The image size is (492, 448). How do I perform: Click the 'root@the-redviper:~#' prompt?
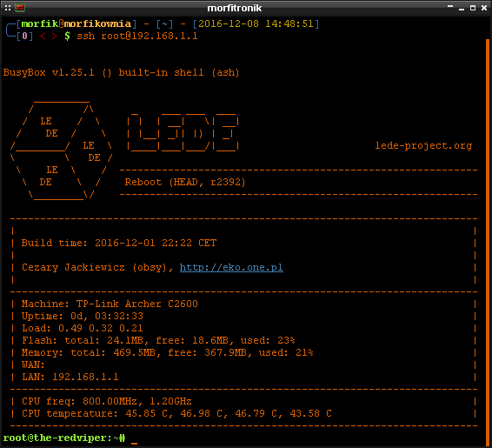(x=64, y=438)
